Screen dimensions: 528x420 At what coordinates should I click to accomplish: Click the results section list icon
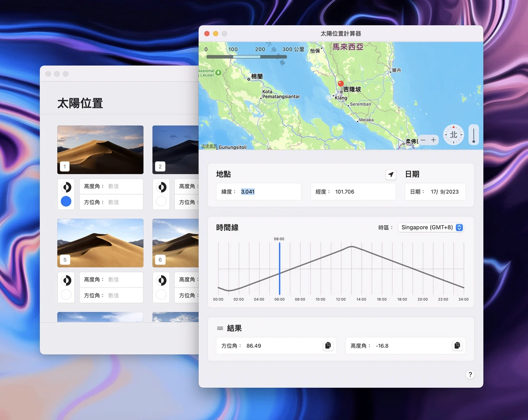click(x=220, y=328)
